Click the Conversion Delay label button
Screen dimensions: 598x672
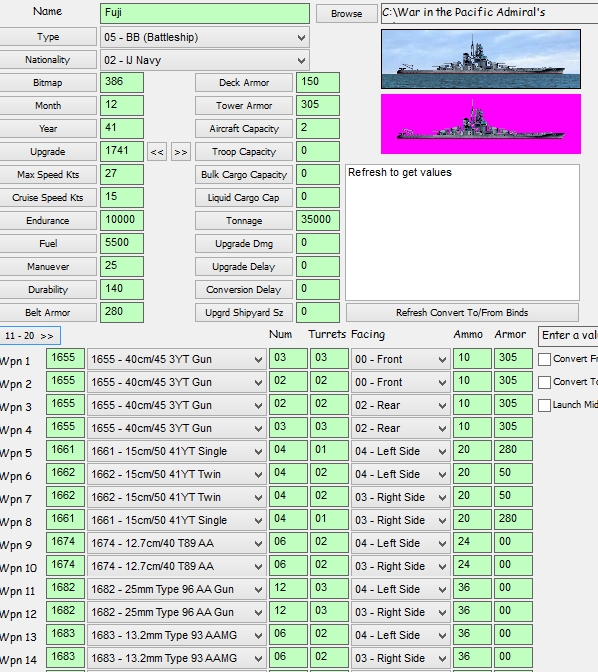point(244,290)
